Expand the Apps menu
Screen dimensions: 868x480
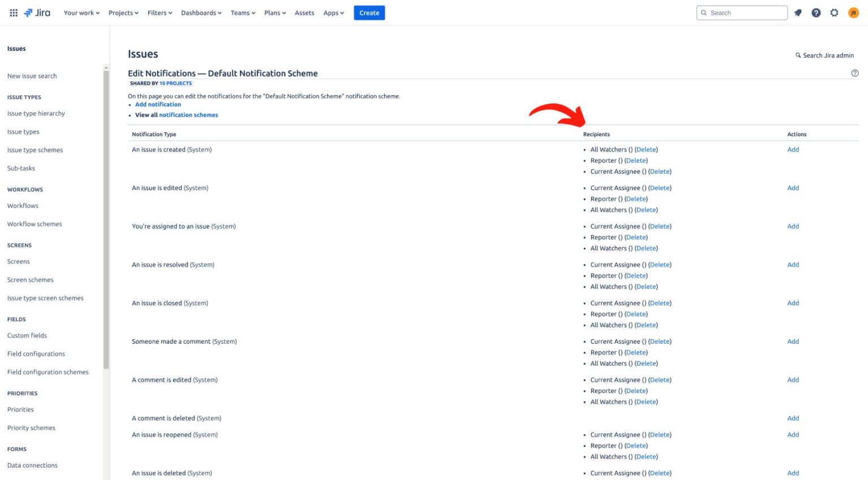tap(333, 12)
